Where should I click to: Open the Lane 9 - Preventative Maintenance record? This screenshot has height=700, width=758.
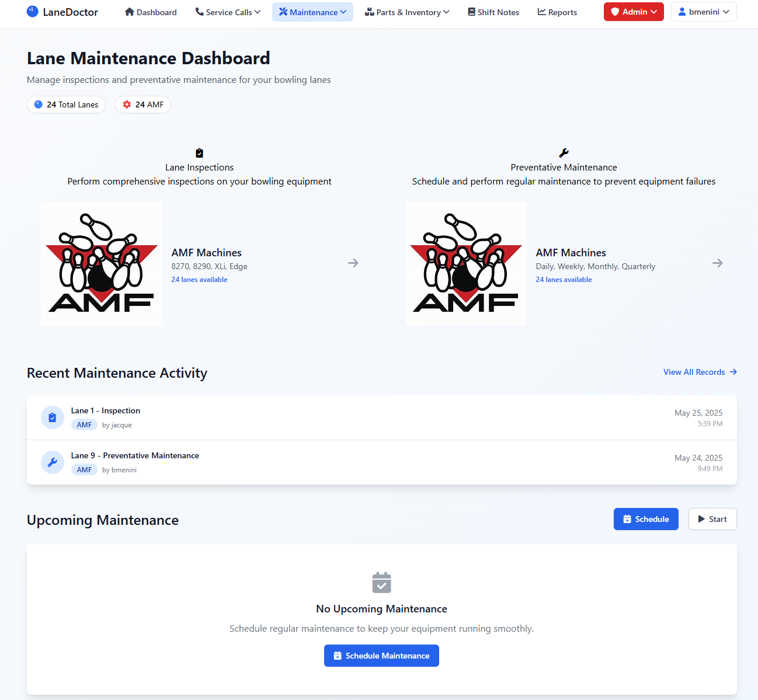[x=382, y=462]
